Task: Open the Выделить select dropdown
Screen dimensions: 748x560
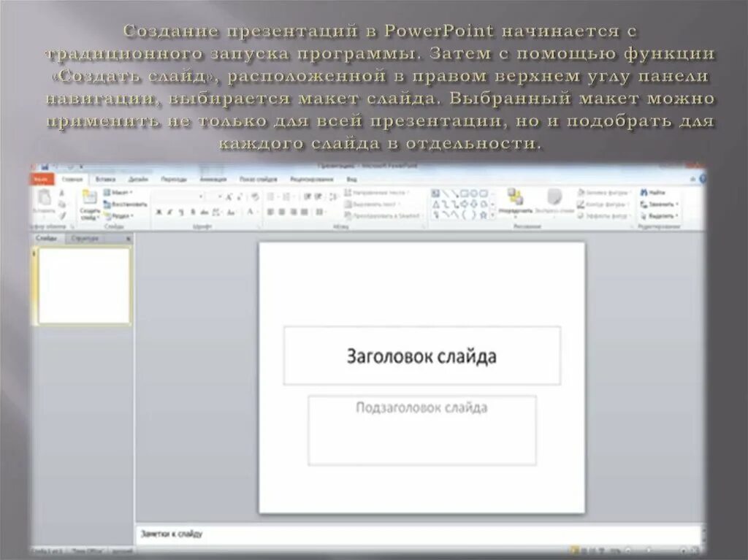Action: click(x=660, y=215)
